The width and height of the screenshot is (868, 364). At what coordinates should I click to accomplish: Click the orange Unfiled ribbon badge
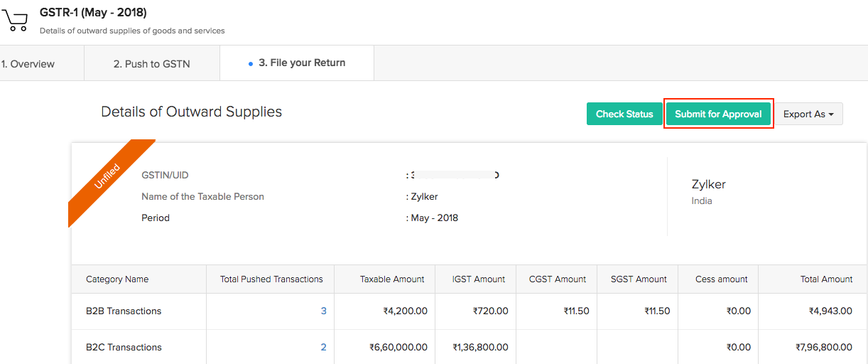tap(108, 178)
